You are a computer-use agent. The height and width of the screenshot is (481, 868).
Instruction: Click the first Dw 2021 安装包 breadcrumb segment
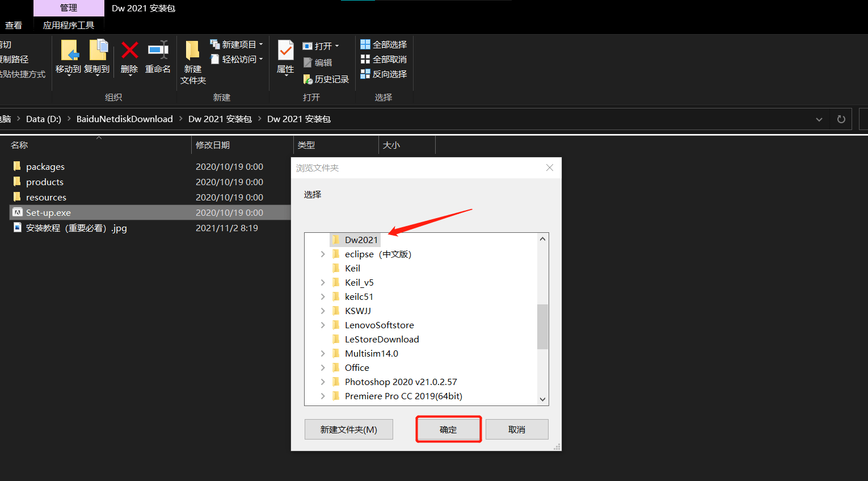click(x=220, y=119)
